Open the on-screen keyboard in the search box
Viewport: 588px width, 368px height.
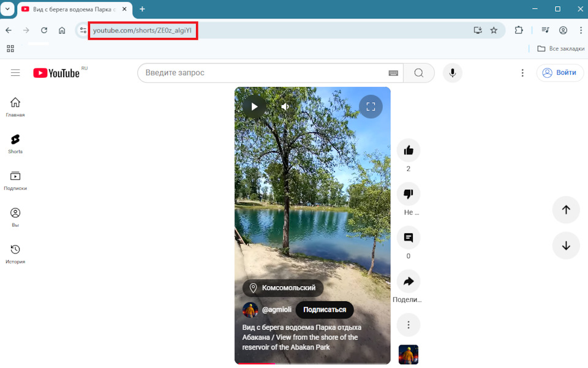(393, 73)
